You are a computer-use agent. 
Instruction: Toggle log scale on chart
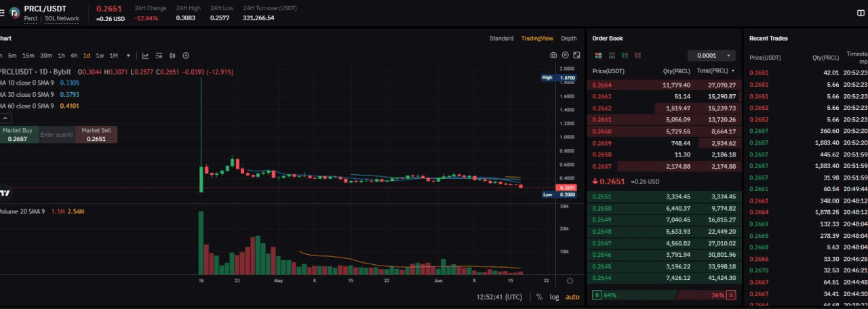pyautogui.click(x=554, y=297)
